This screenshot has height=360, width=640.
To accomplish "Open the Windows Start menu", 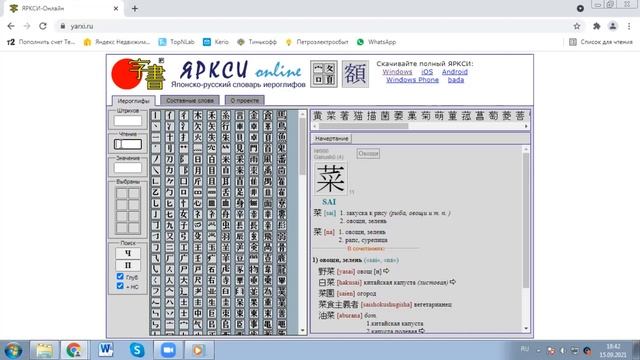I will click(13, 350).
